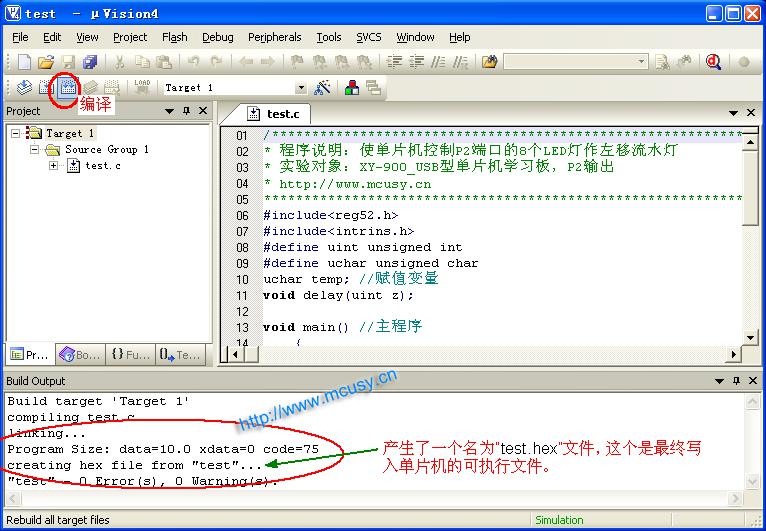The width and height of the screenshot is (766, 531).
Task: Click the Batch Build icon
Action: point(90,87)
